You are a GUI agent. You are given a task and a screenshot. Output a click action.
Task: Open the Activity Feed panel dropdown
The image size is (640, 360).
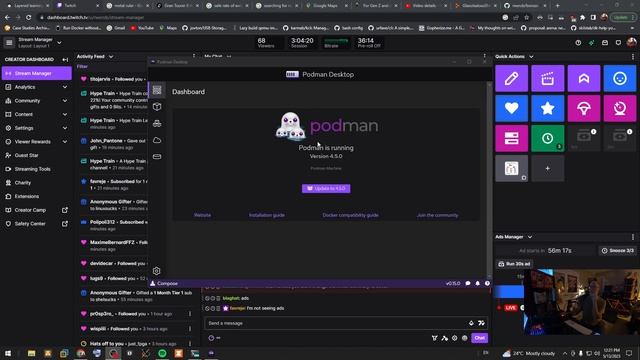click(111, 57)
